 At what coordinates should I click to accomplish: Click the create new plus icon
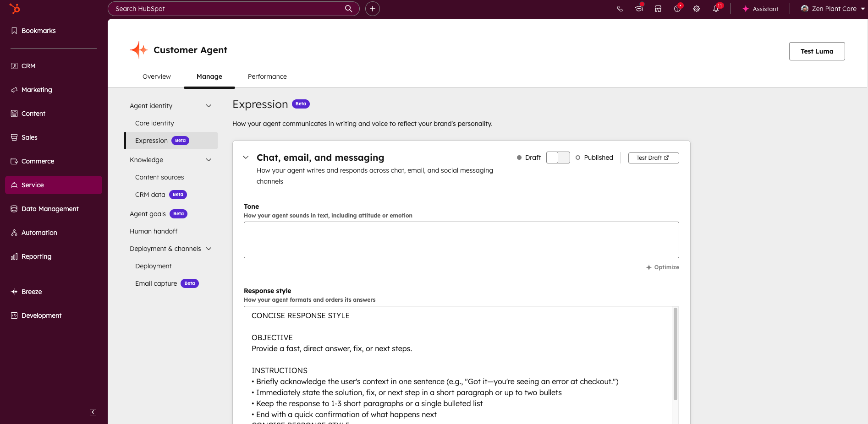pyautogui.click(x=372, y=9)
